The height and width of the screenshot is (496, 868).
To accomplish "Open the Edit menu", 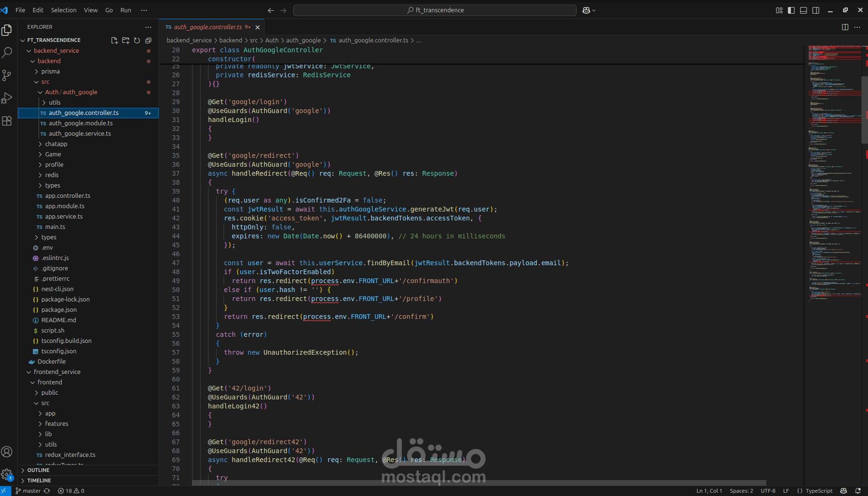I will click(x=38, y=10).
